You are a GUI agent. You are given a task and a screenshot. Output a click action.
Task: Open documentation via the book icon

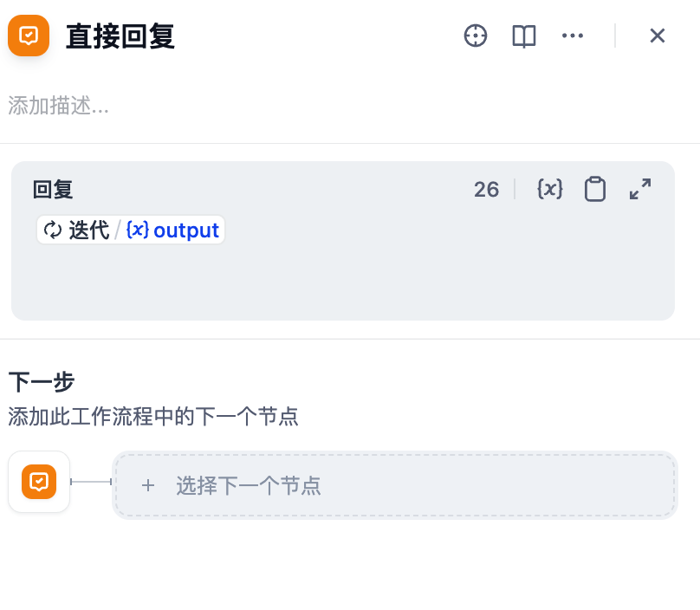523,36
